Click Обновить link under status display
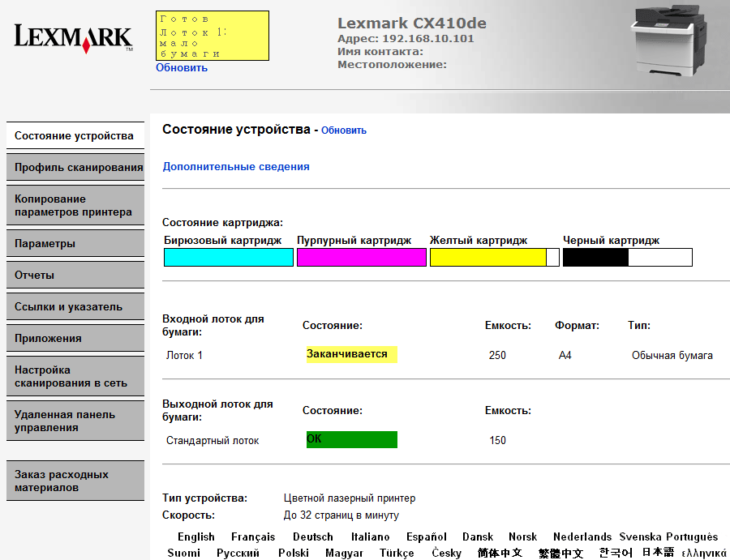Image resolution: width=730 pixels, height=560 pixels. coord(182,68)
